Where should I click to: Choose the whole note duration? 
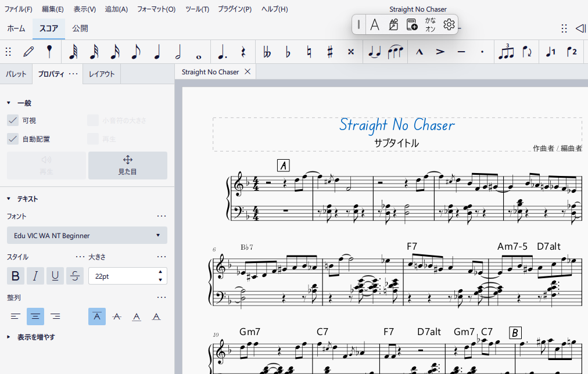(x=199, y=56)
